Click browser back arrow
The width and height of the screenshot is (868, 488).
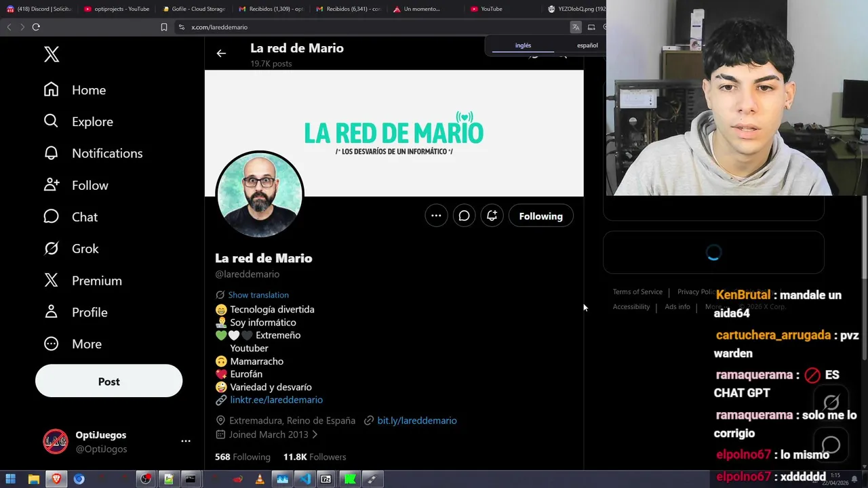point(9,27)
